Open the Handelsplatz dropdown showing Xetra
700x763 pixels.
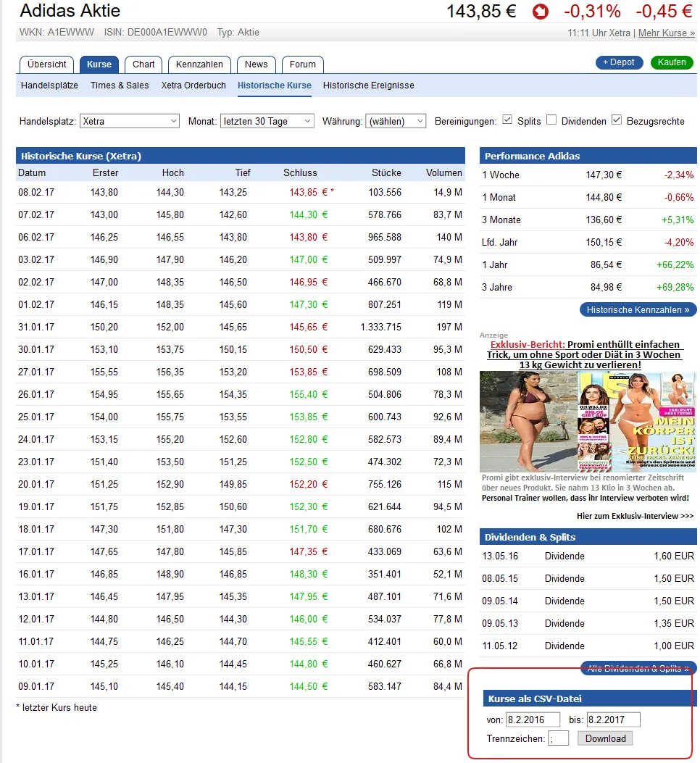pyautogui.click(x=130, y=121)
